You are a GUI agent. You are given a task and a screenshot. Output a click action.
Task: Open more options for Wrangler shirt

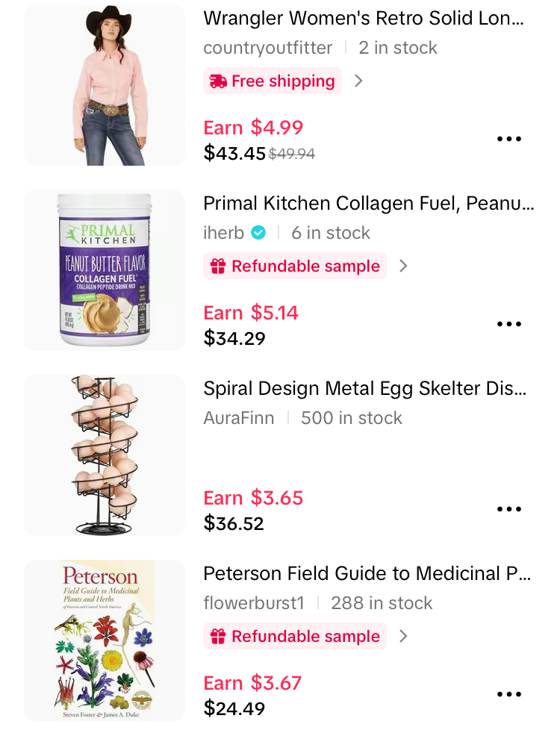pyautogui.click(x=508, y=139)
